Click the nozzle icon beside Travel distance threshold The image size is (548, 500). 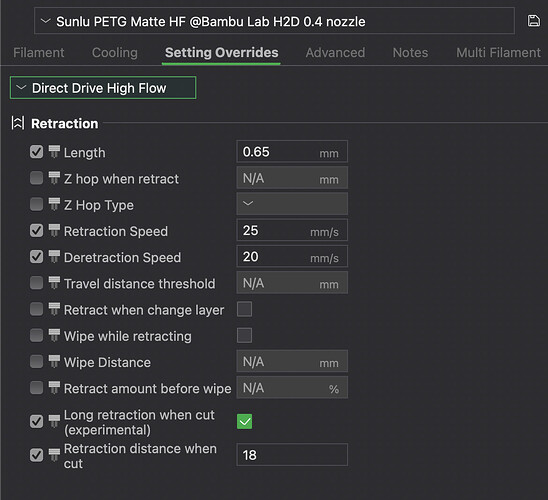click(x=54, y=283)
